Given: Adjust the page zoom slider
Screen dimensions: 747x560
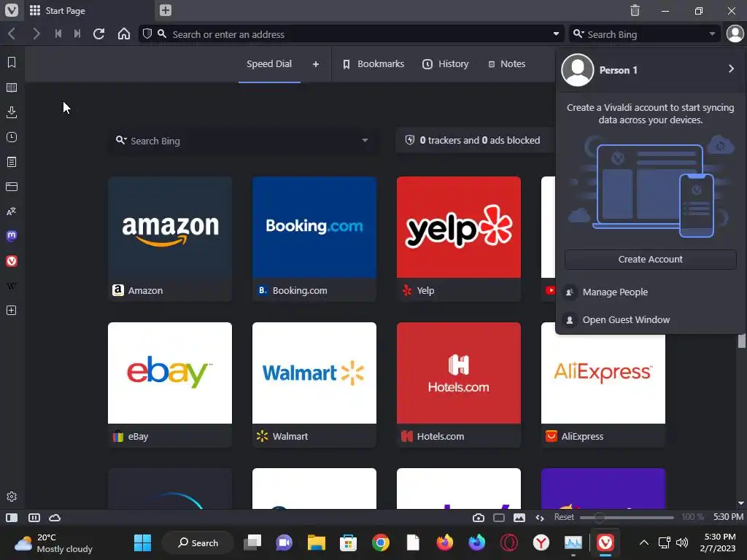Looking at the screenshot, I should tap(627, 517).
